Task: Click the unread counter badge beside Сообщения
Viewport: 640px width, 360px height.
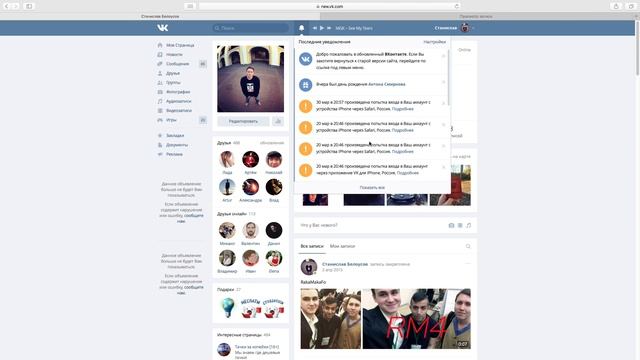Action: tap(203, 64)
